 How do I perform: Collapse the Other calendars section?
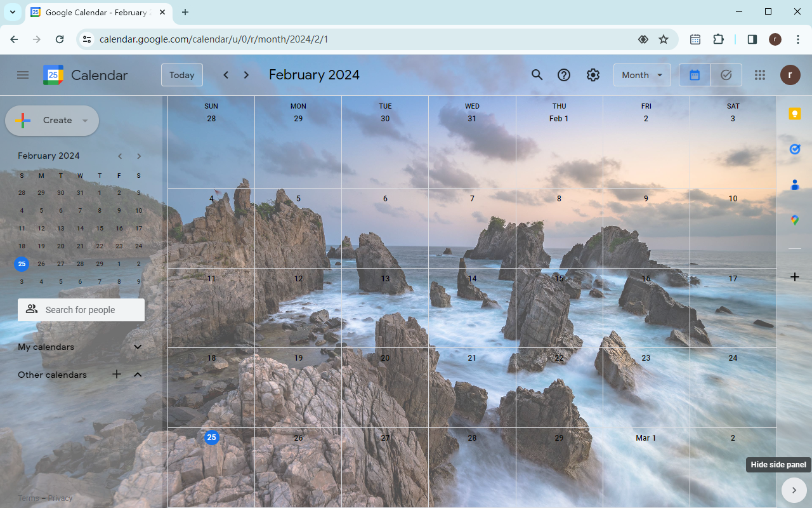click(x=138, y=375)
